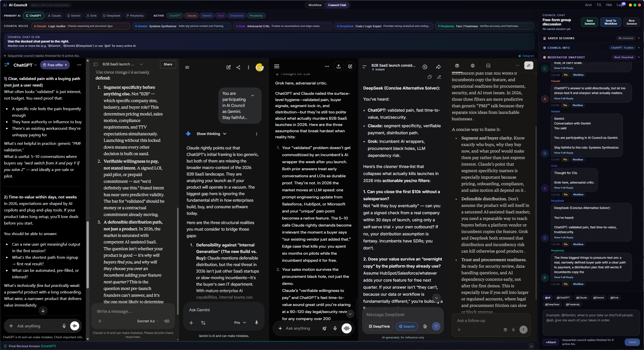Image resolution: width=644 pixels, height=350 pixels.
Task: Expand the Moderator Snapshot section arrow
Action: click(x=639, y=57)
